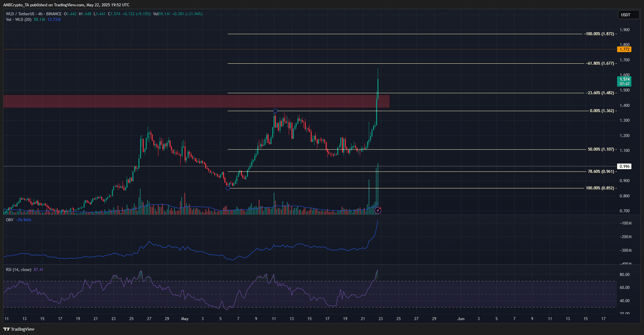Click the 100.00% (1.872) Fibonacci extension label
644x335 pixels.
point(600,34)
